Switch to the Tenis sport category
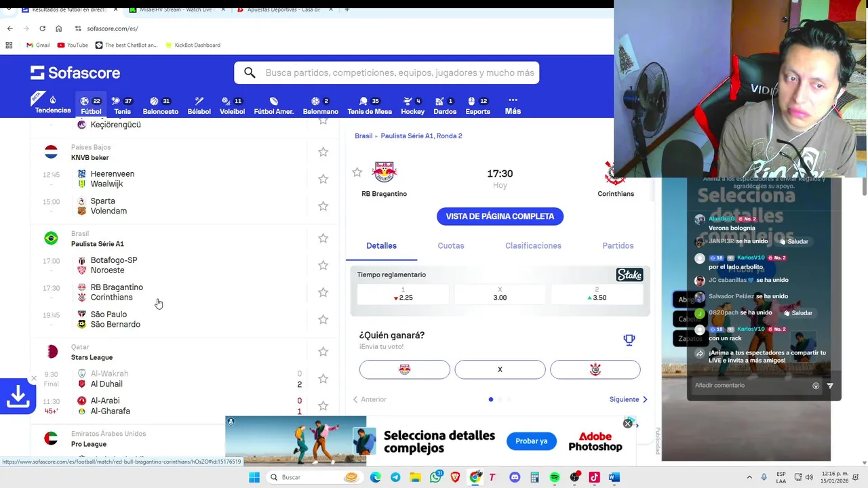Screen dimensions: 868x488 coord(123,105)
